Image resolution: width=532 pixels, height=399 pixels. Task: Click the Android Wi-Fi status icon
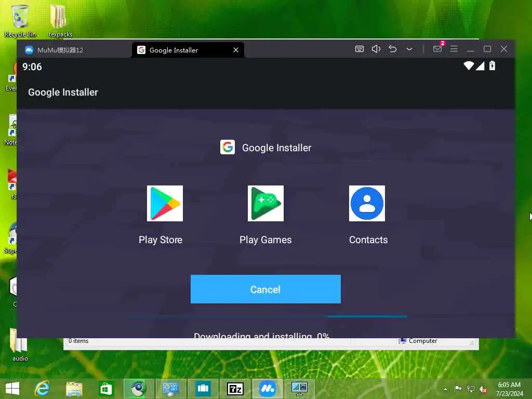pos(469,65)
